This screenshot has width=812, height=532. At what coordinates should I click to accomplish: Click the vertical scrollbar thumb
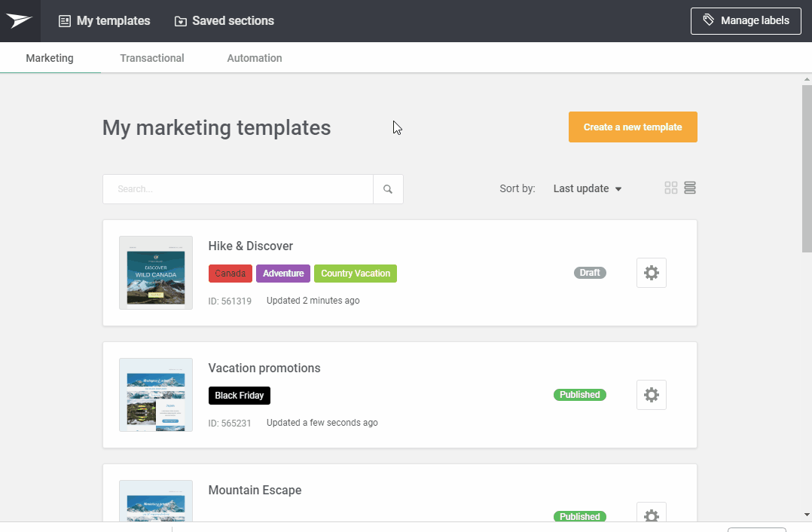point(807,169)
